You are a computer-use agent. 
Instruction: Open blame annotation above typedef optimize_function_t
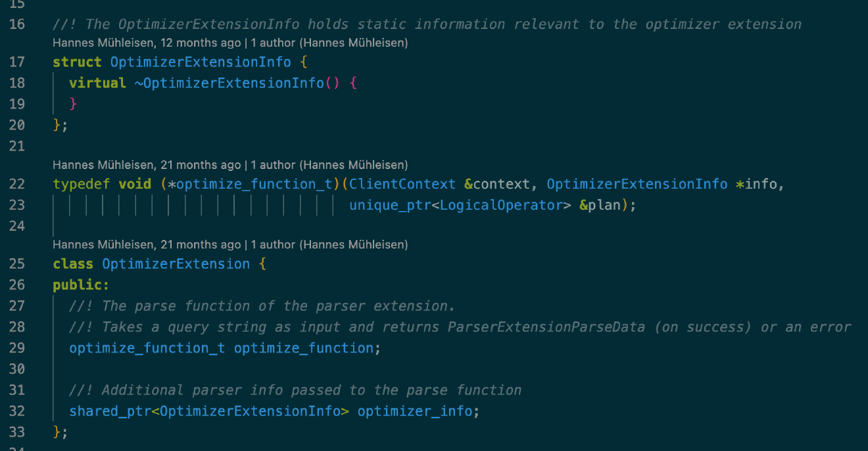click(230, 165)
